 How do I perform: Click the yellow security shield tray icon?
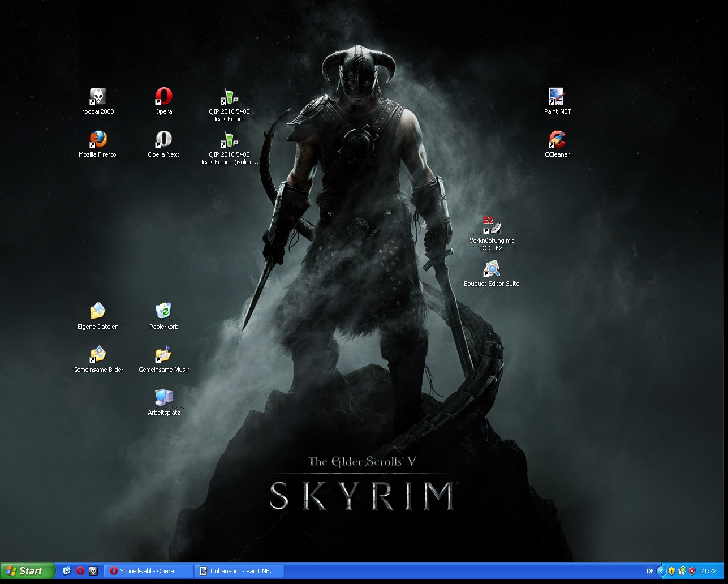pos(671,571)
